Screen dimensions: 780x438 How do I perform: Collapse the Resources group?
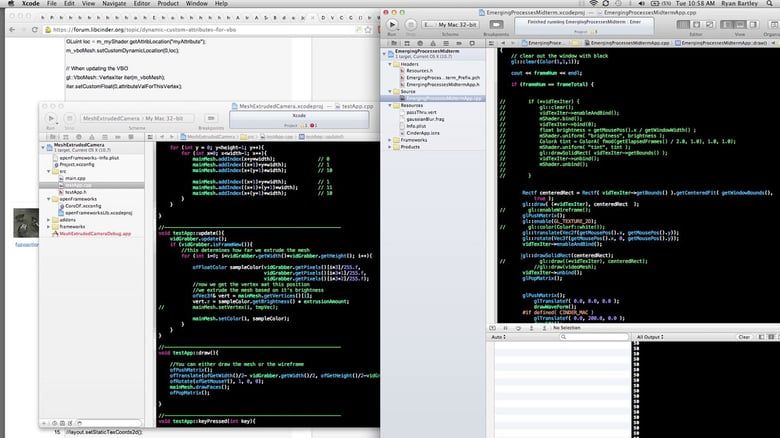click(390, 106)
